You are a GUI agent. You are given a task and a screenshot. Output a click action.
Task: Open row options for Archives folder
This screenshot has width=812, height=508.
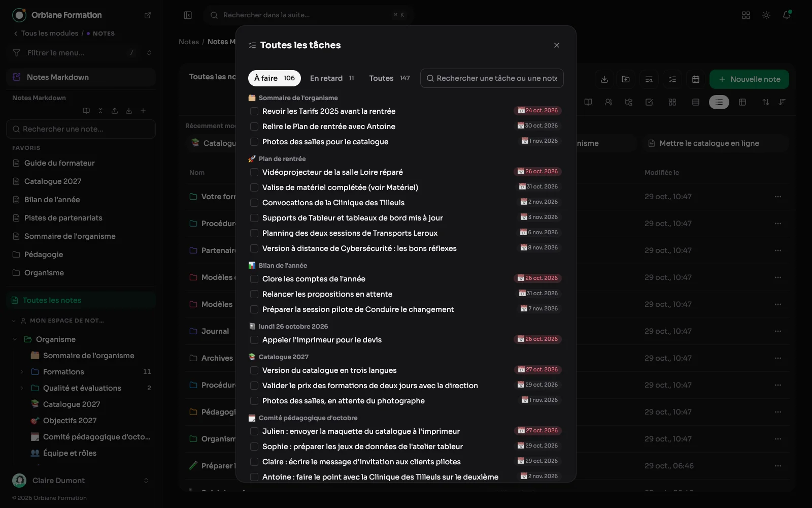(778, 358)
